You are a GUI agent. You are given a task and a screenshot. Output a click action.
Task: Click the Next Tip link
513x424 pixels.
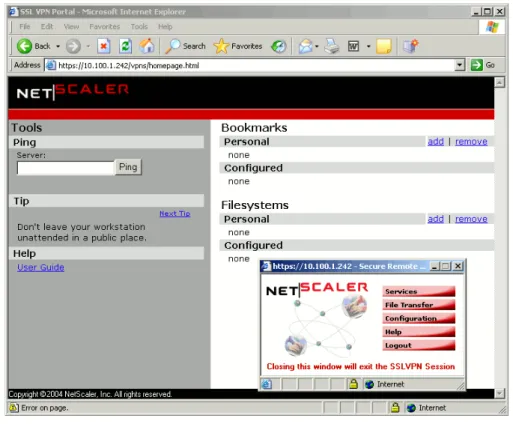click(x=175, y=213)
